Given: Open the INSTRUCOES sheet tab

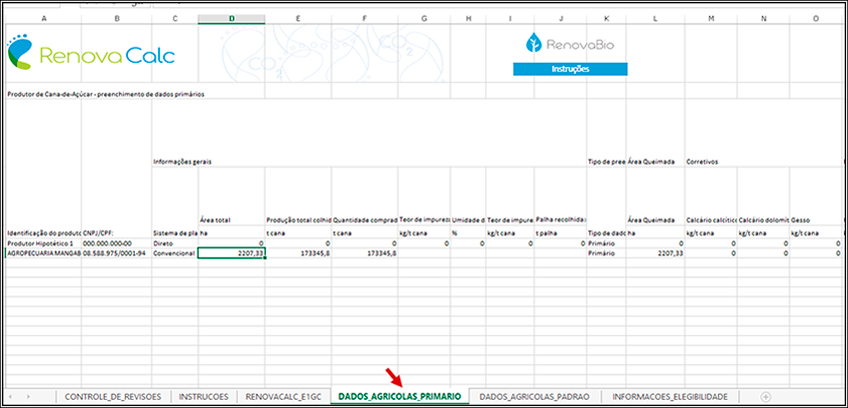Looking at the screenshot, I should 202,396.
